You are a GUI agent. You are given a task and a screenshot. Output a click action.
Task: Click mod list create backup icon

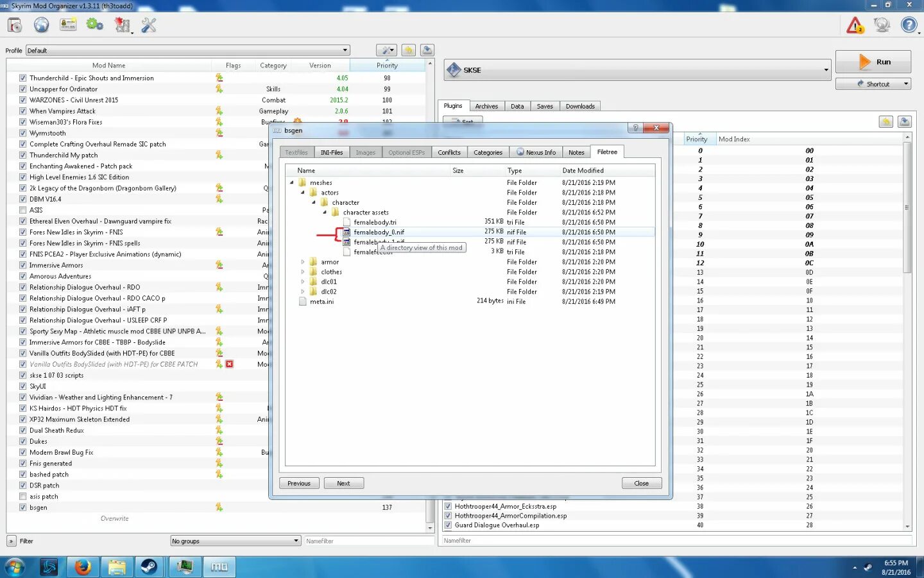coord(427,50)
